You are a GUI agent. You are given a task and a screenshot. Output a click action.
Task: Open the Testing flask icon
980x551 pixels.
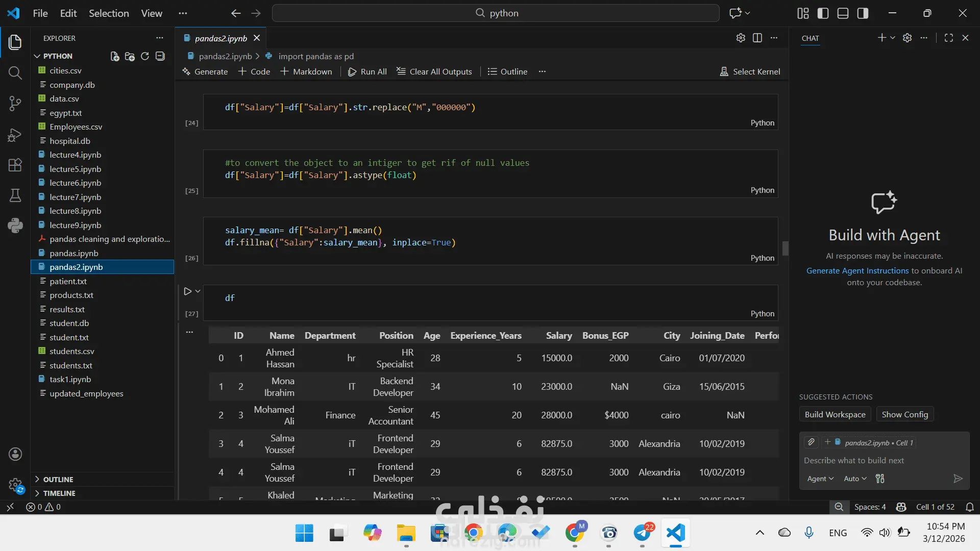point(15,195)
